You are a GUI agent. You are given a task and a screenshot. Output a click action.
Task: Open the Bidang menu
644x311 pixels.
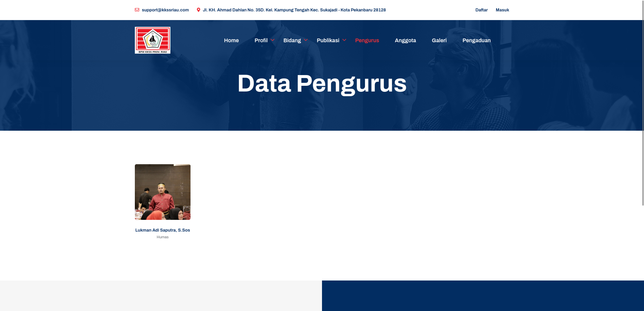coord(292,40)
